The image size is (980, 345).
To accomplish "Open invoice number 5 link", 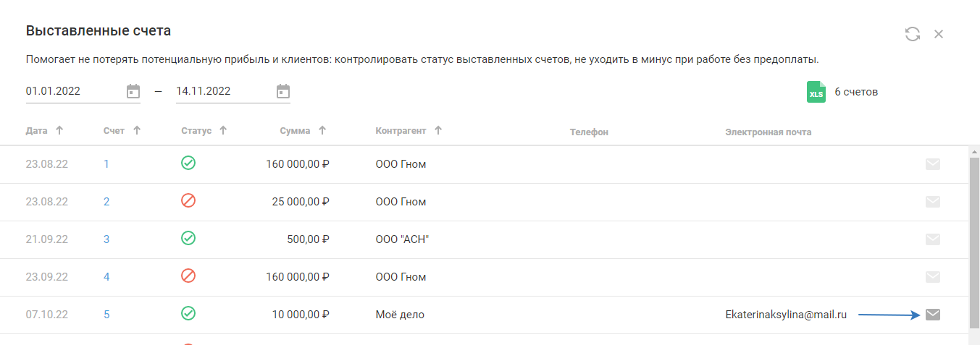I will coord(106,315).
